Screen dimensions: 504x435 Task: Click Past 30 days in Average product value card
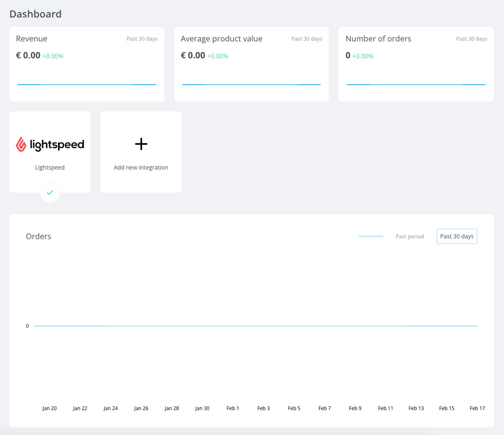pos(306,39)
